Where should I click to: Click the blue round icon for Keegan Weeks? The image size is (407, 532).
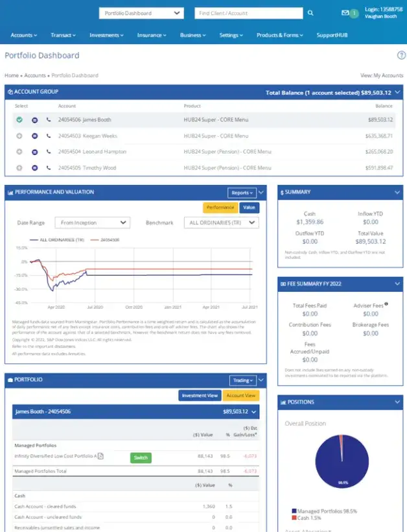pyautogui.click(x=34, y=136)
